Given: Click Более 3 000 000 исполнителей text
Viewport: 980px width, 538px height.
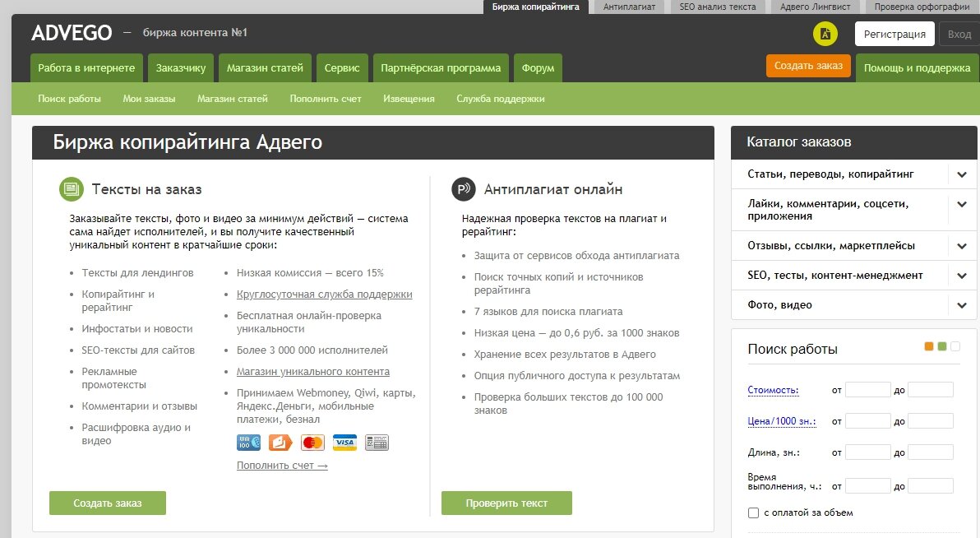Looking at the screenshot, I should click(312, 350).
